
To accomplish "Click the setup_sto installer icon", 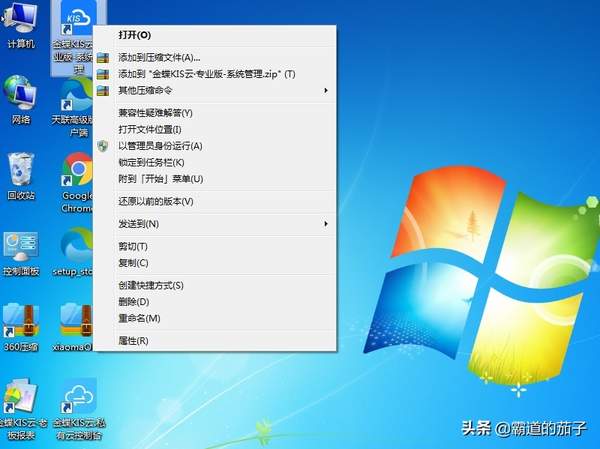I will 77,245.
